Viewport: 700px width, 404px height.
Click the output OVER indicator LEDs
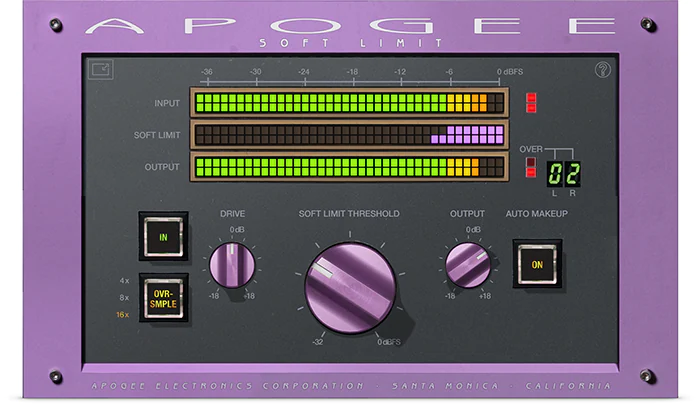coord(531,167)
